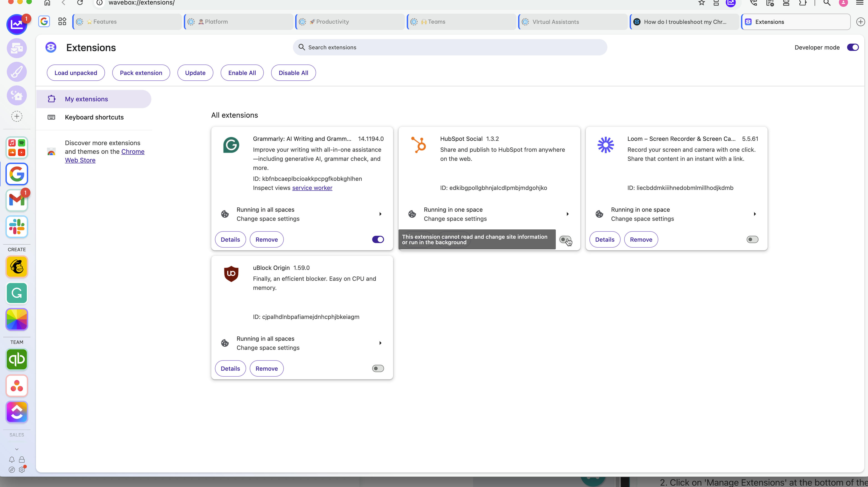
Task: Click the search magnifier in top toolbar
Action: (x=827, y=3)
